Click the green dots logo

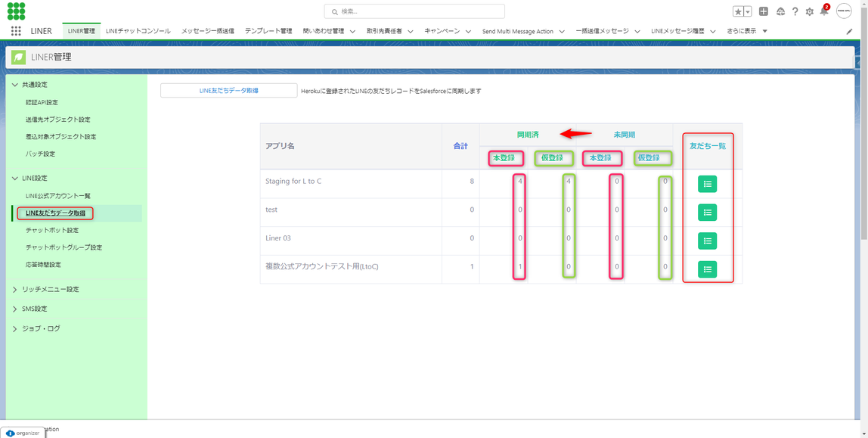click(x=16, y=11)
